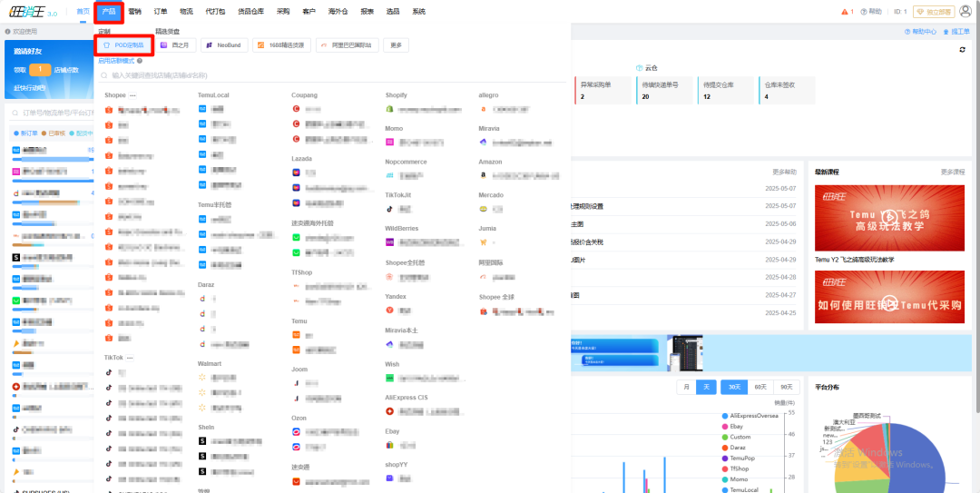Open the user profile avatar icon

pos(965,11)
